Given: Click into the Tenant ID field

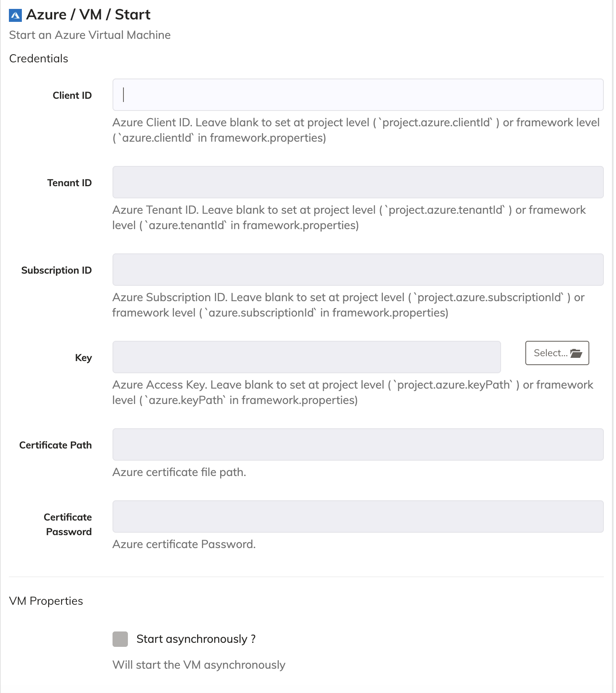Looking at the screenshot, I should click(358, 182).
